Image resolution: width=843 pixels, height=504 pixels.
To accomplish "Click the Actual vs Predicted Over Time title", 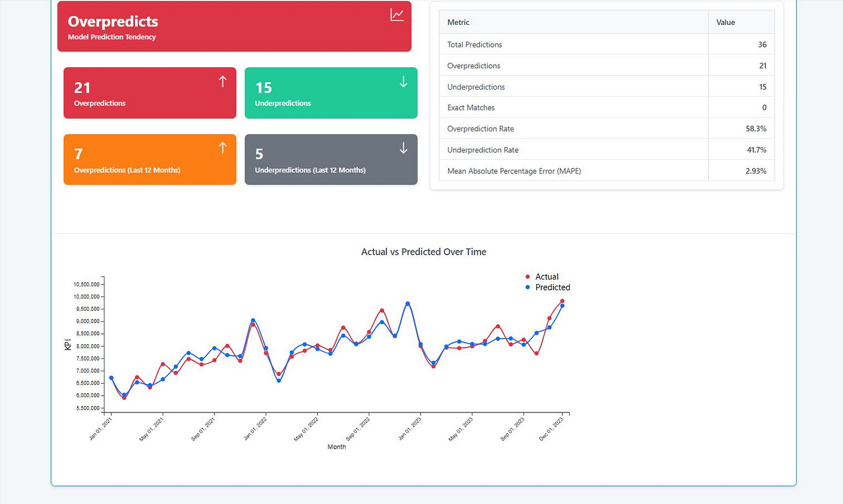I will coord(424,252).
